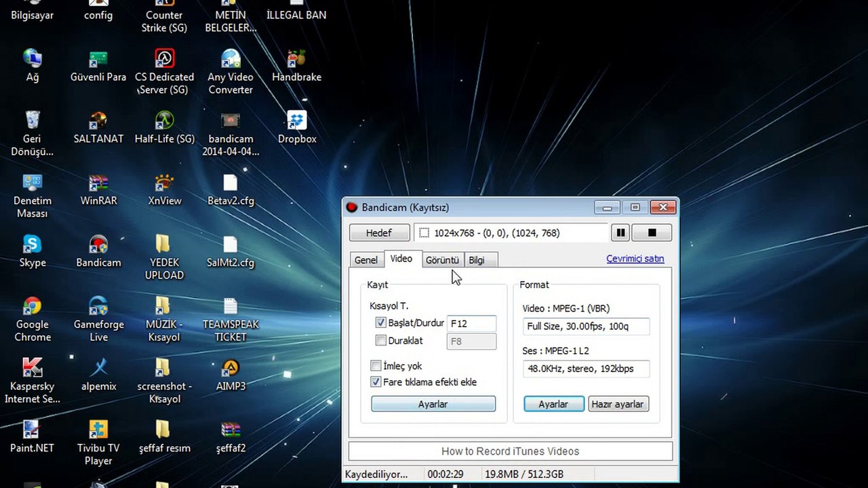This screenshot has width=868, height=488.
Task: Click 48.0KHz, stereo, 192kbps text
Action: (586, 369)
